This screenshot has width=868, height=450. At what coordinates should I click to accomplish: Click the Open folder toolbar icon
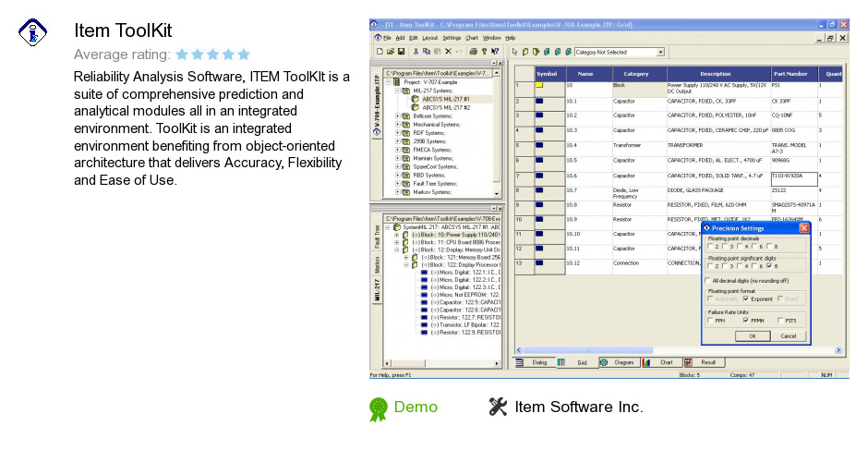391,52
